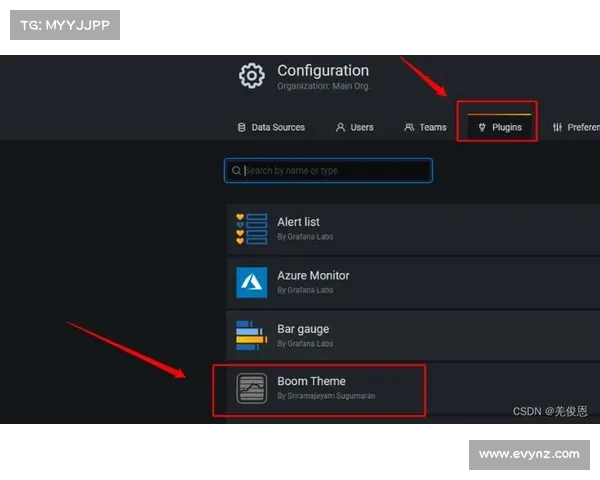This screenshot has width=600, height=480.
Task: Click the Plugins plug icon
Action: tap(482, 127)
